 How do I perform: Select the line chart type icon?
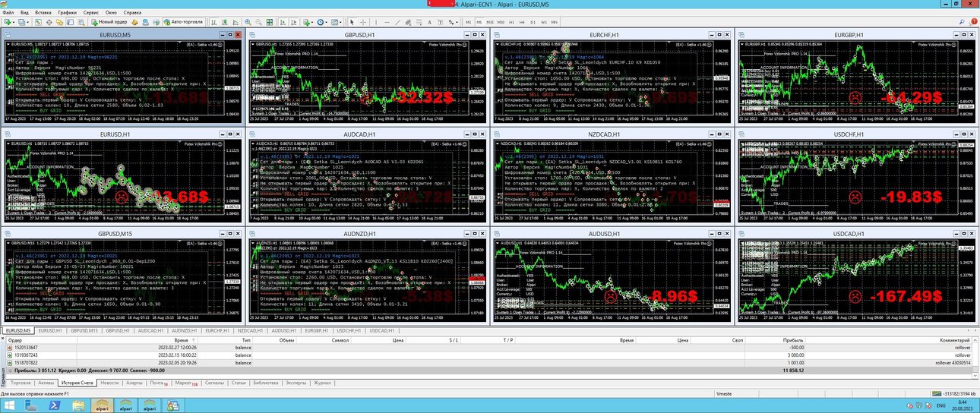[235, 22]
